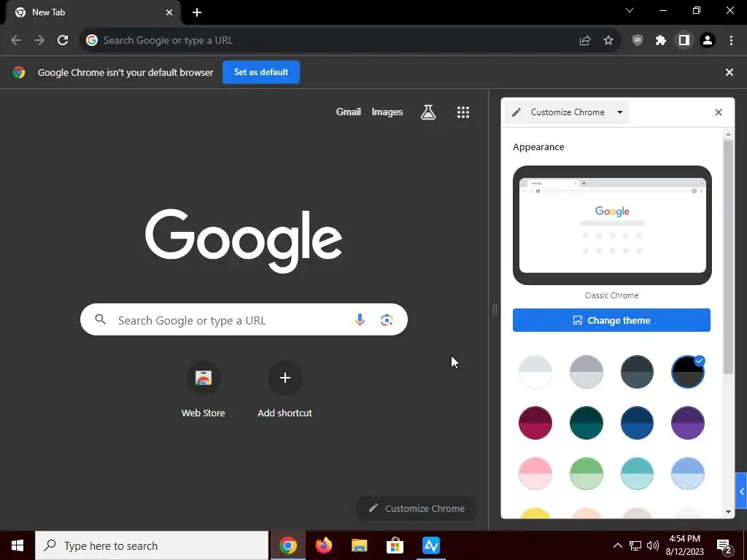Image resolution: width=747 pixels, height=560 pixels.
Task: Click the side panel scrollbar up arrow
Action: [728, 134]
